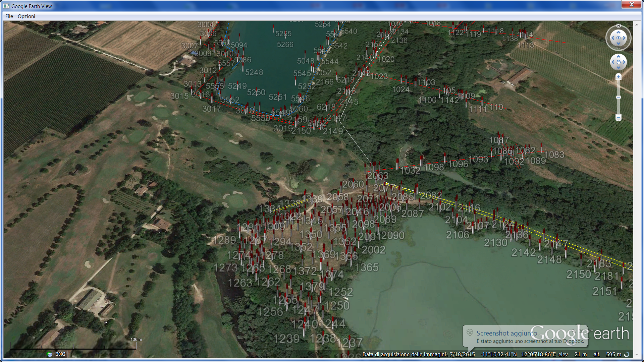
Task: Open the File menu
Action: [9, 16]
